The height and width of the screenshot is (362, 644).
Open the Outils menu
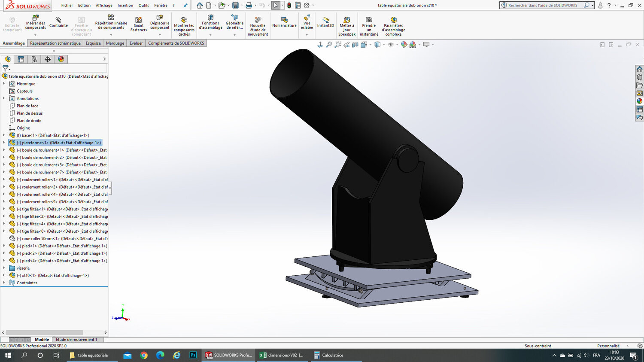[x=144, y=6]
